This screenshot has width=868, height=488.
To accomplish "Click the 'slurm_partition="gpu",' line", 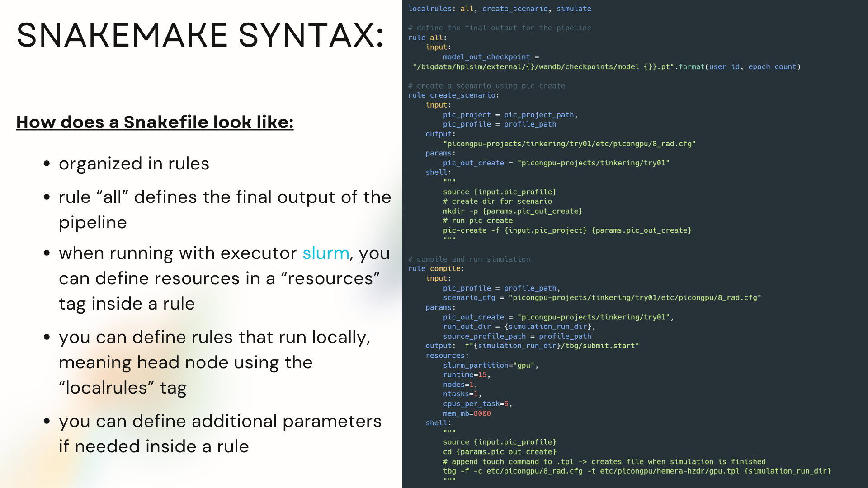I will (x=491, y=365).
